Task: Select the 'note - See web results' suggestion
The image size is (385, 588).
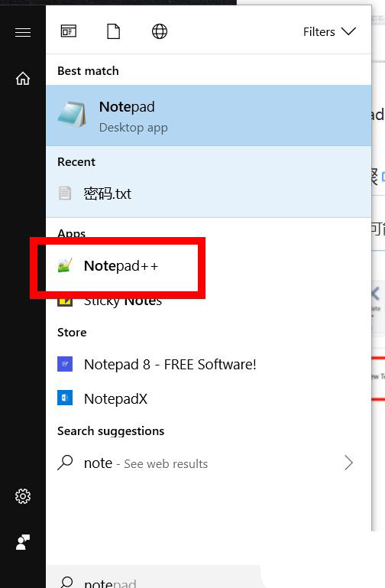Action: [x=209, y=463]
